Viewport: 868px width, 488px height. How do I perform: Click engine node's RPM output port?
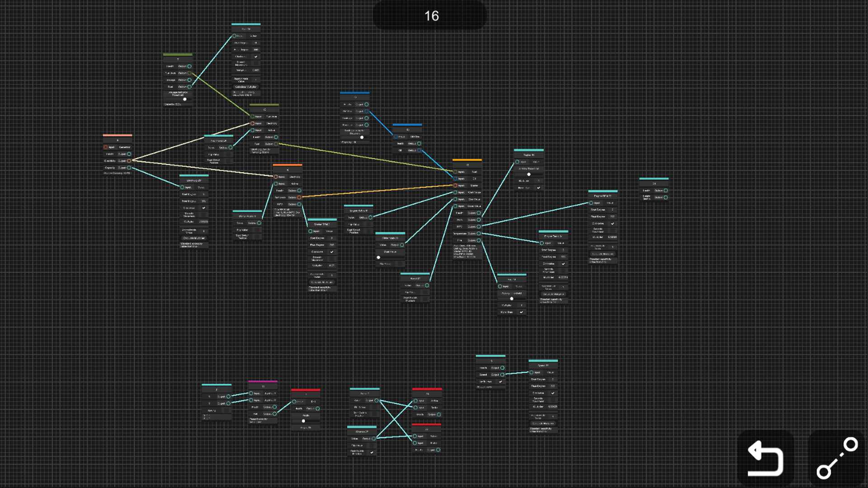479,226
